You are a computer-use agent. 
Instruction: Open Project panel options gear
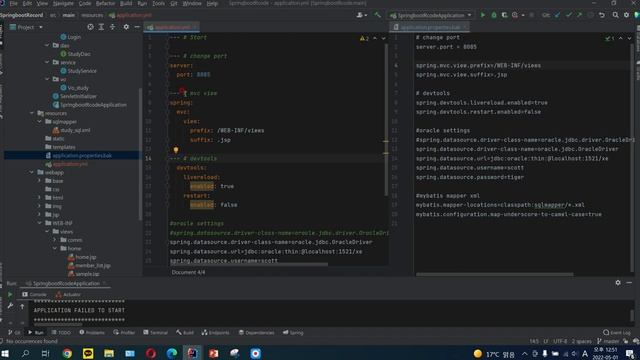coord(126,27)
